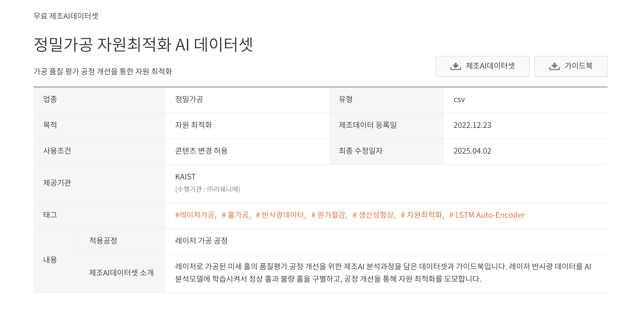
Task: Click the 수행기관 ㈜리쉐니에 text
Action: click(207, 189)
